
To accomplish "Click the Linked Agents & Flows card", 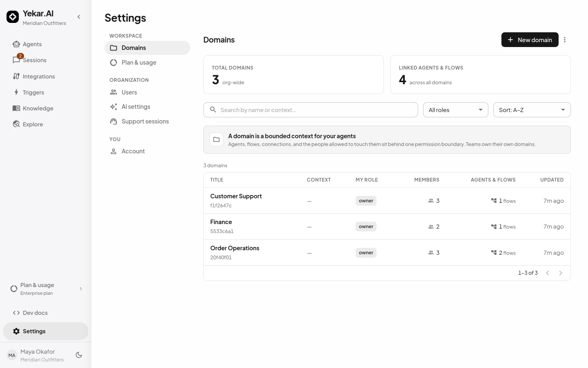I will (x=481, y=75).
